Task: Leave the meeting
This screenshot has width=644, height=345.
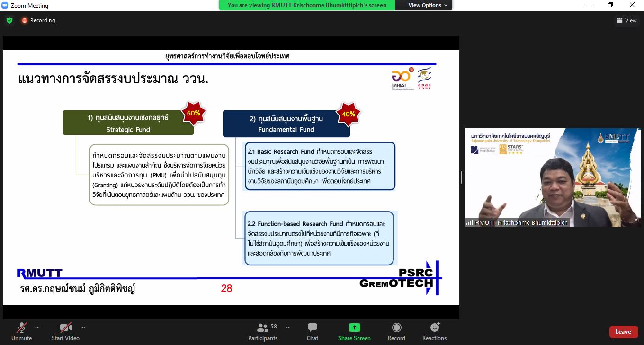Action: click(623, 332)
